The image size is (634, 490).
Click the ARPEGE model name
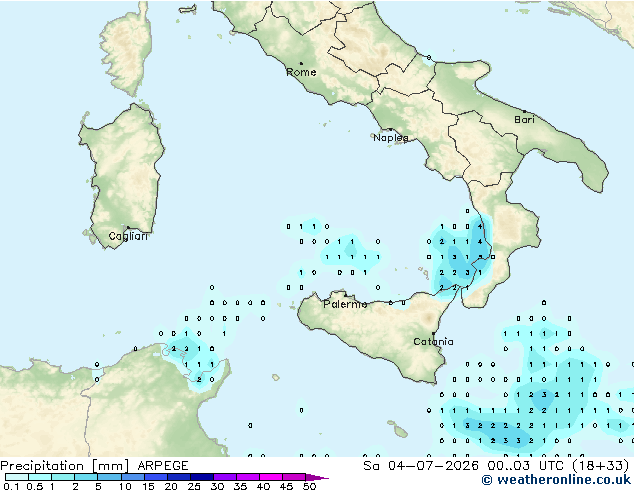click(163, 466)
